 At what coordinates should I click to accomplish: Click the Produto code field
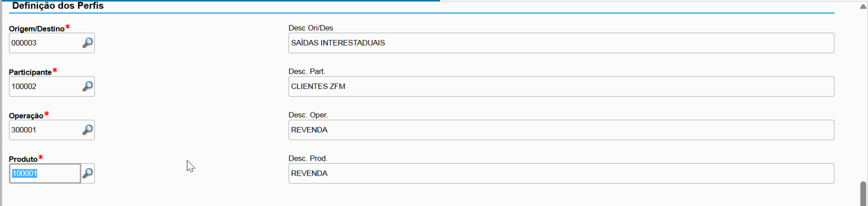click(44, 173)
